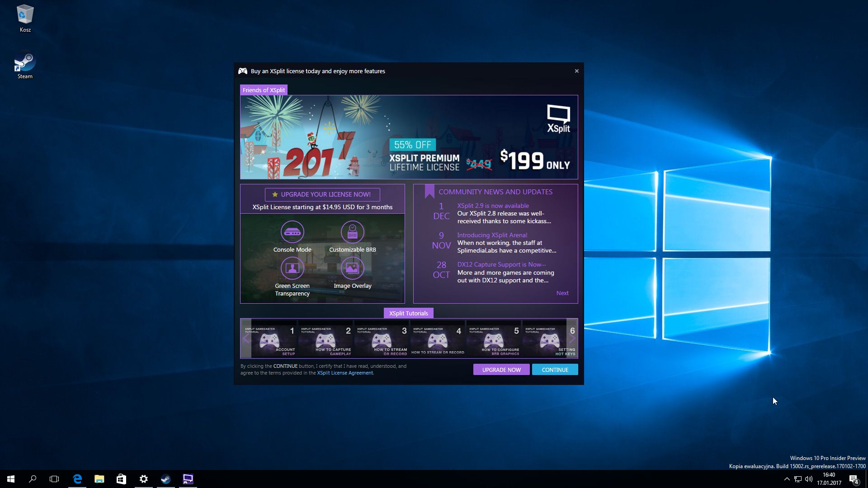The width and height of the screenshot is (868, 488).
Task: Select the XSplit Tutorials tab label
Action: click(x=408, y=313)
